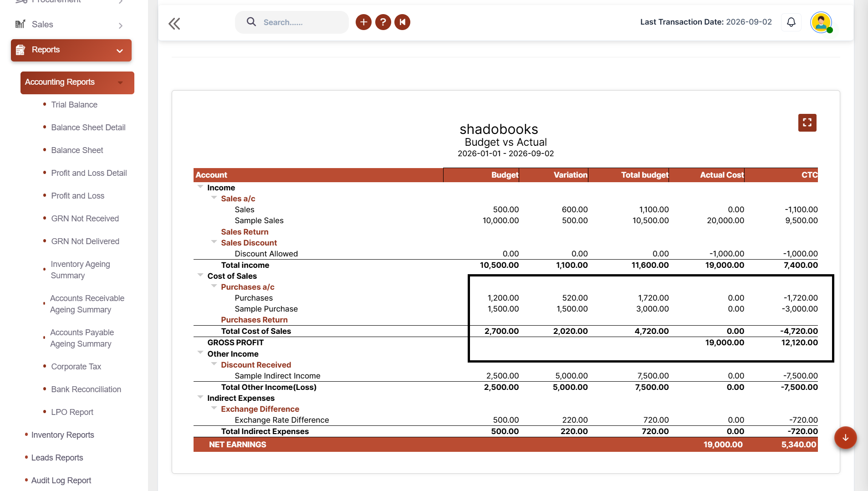Click the red down-arrow floating button
The image size is (868, 491).
(x=845, y=438)
